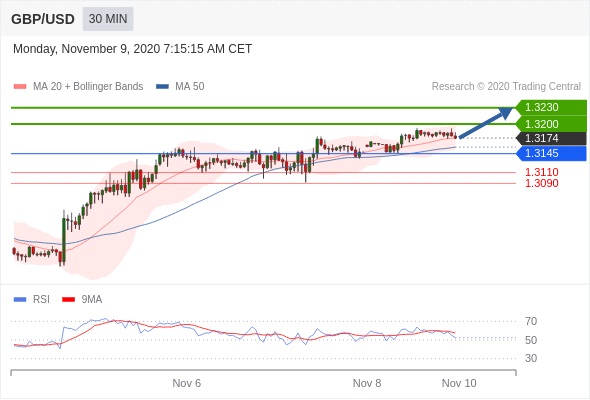Click the 1.3145 blue pivot tag

click(x=551, y=154)
